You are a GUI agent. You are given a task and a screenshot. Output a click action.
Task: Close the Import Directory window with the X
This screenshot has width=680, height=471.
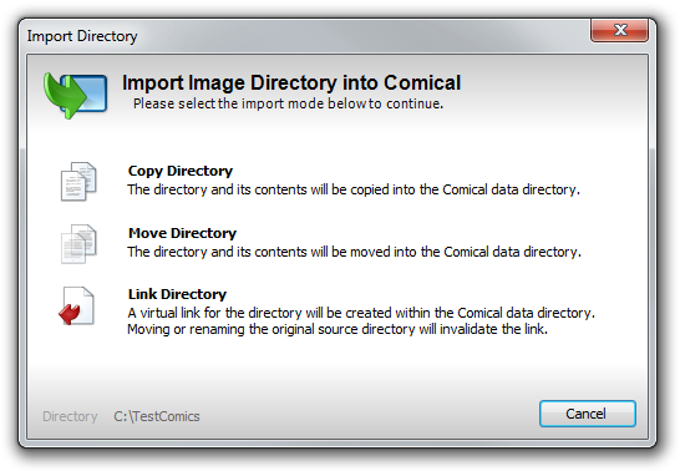click(620, 30)
